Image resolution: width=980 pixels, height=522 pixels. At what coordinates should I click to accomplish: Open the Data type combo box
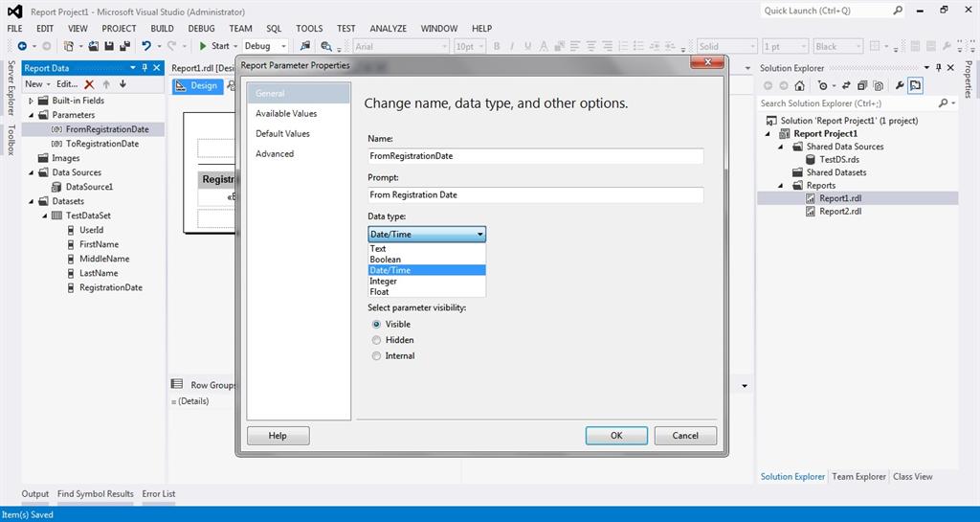(427, 235)
